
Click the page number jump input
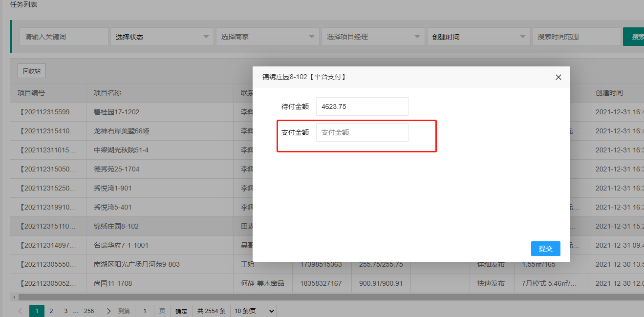pyautogui.click(x=145, y=311)
